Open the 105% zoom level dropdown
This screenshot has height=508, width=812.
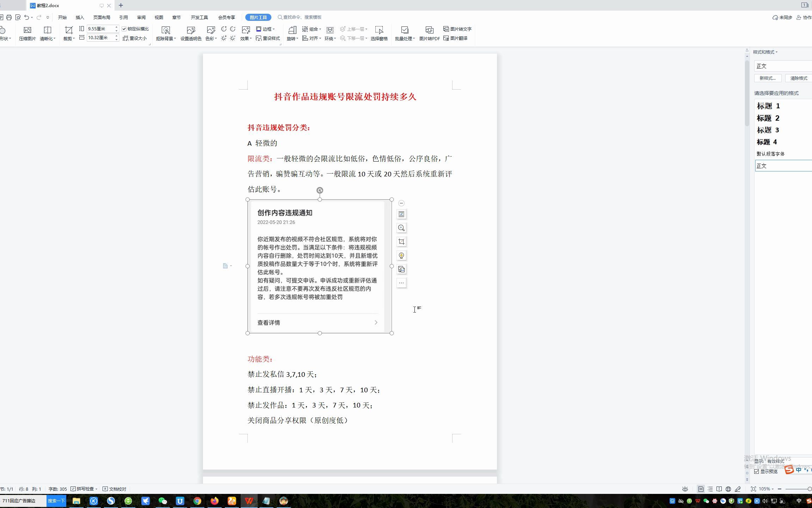[766, 489]
